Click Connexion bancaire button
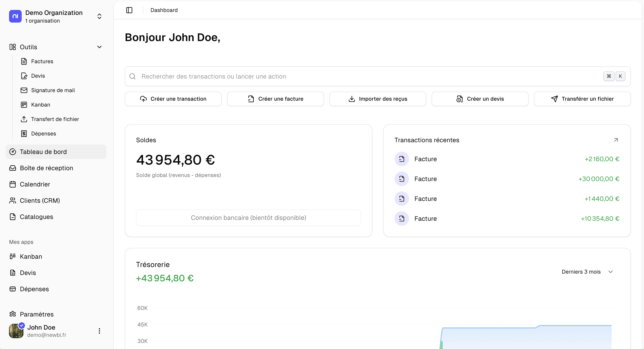This screenshot has height=349, width=644. tap(248, 218)
